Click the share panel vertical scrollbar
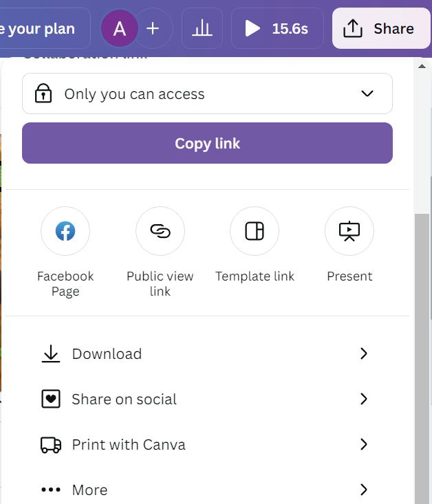 [x=422, y=344]
